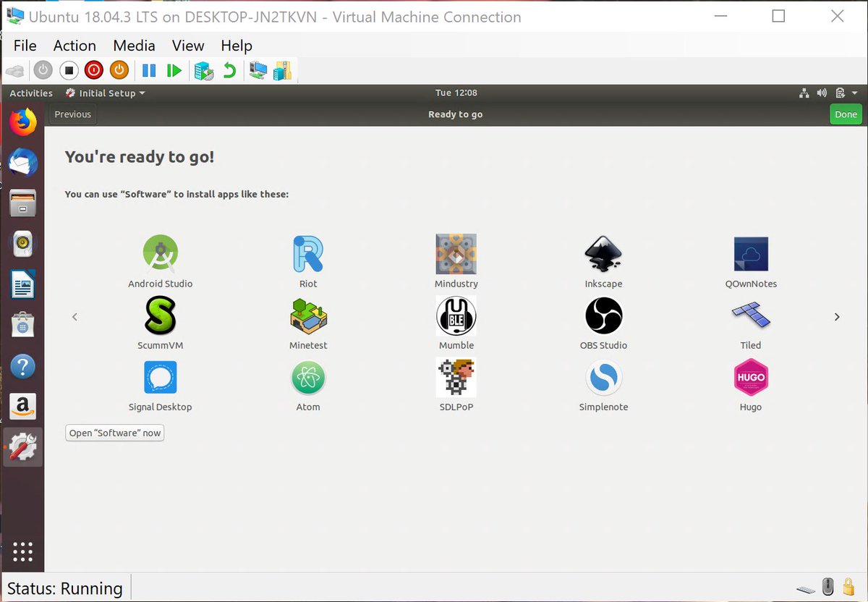Viewport: 868px width, 602px height.
Task: Click the QOwnNotes app icon
Action: pyautogui.click(x=751, y=254)
